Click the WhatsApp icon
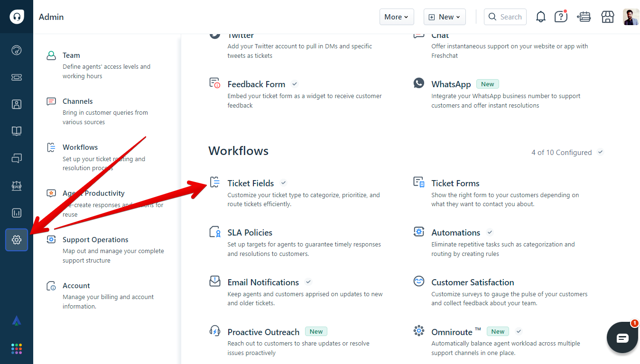Image resolution: width=640 pixels, height=364 pixels. (x=419, y=83)
